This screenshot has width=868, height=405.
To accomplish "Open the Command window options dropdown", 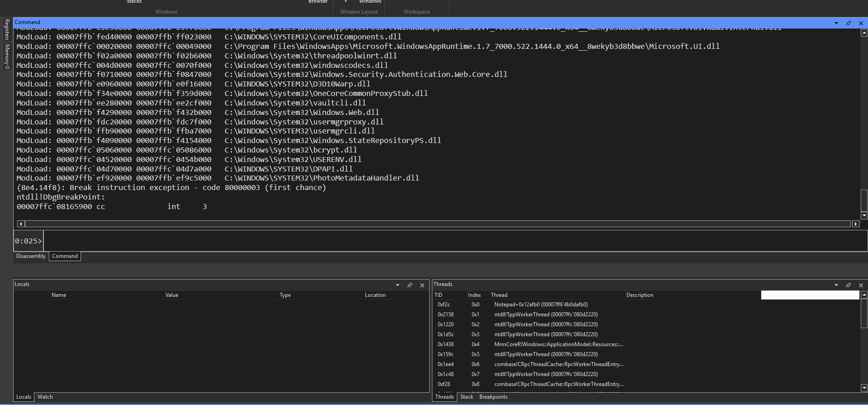I will tap(836, 23).
